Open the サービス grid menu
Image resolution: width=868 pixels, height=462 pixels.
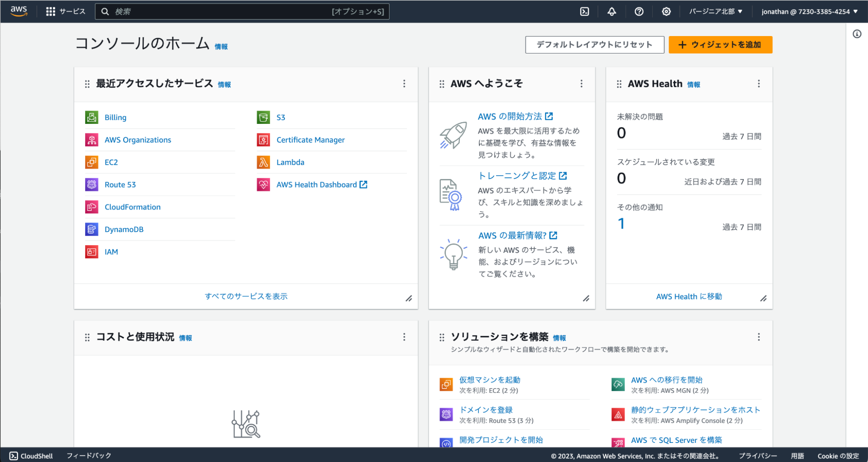[x=66, y=11]
